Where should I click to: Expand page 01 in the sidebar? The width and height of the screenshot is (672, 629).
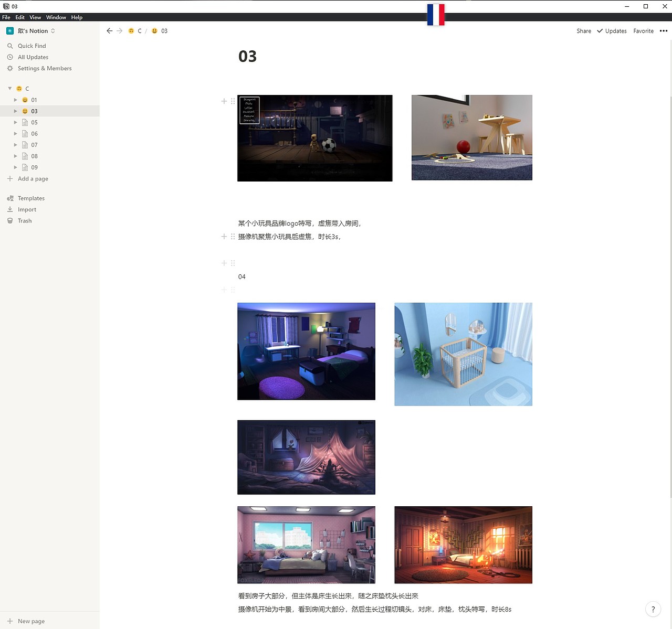click(x=16, y=100)
